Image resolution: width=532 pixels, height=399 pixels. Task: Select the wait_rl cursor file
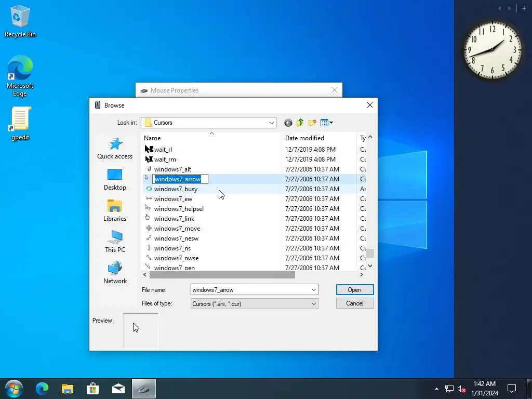(x=163, y=149)
